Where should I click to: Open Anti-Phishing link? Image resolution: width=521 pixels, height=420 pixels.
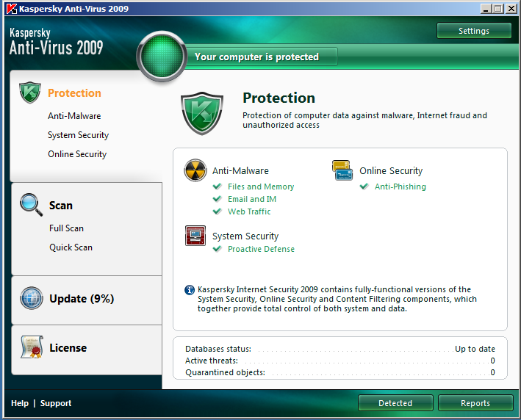tap(400, 187)
